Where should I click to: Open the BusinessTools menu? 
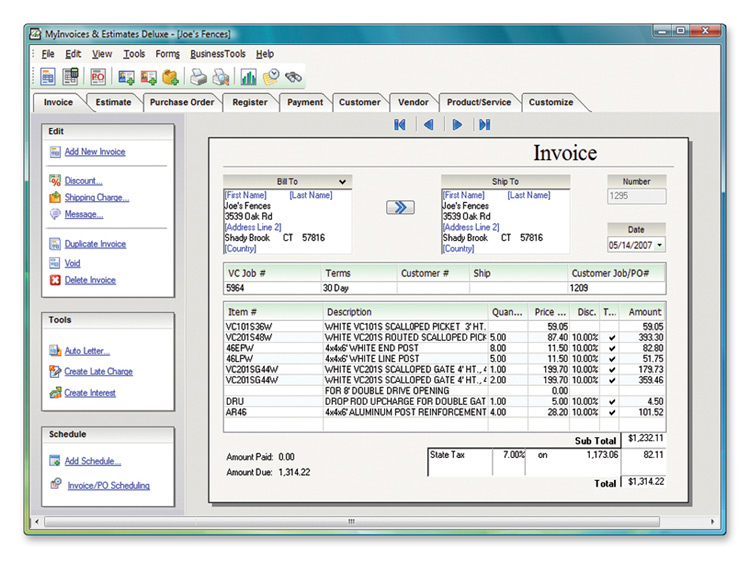click(x=218, y=54)
